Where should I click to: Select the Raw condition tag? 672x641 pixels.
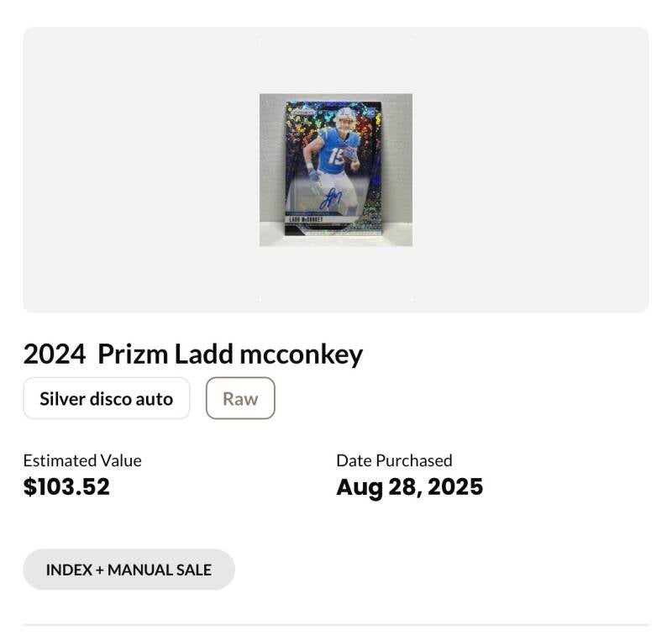tap(240, 398)
